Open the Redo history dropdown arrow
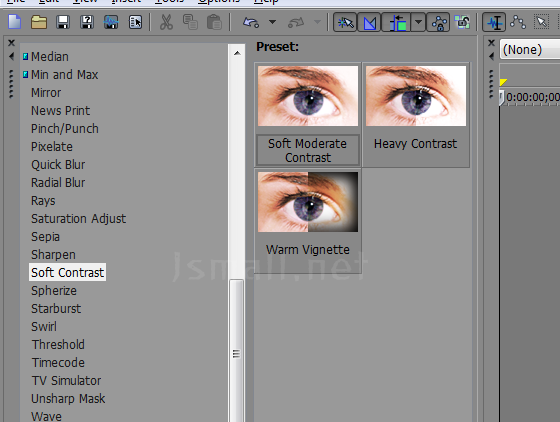 (317, 22)
